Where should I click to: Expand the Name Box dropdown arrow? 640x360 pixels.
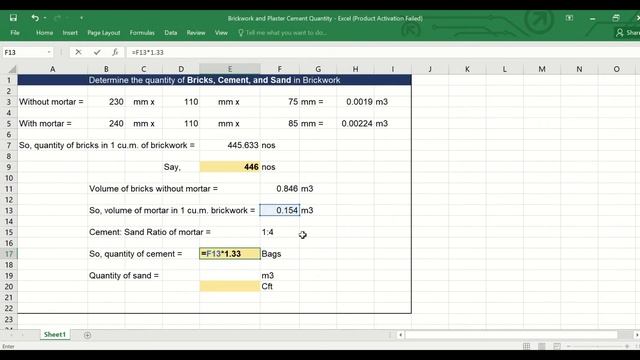point(49,52)
